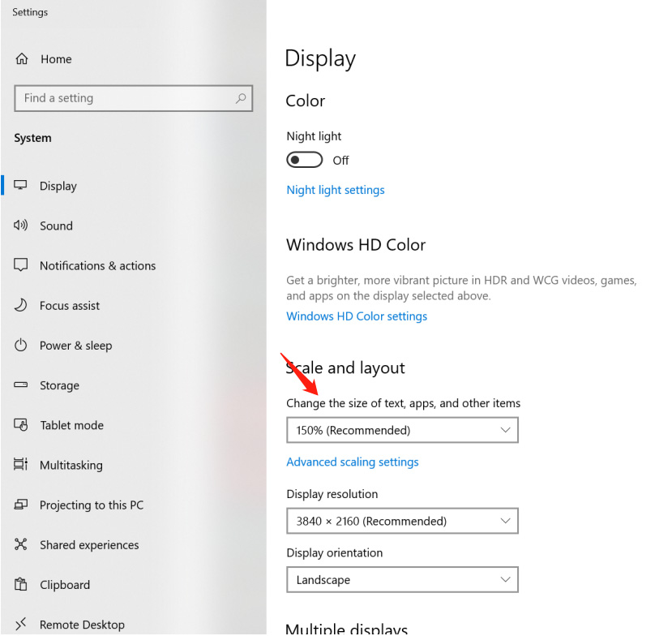The width and height of the screenshot is (672, 636).
Task: Click the 'Display resolution' label
Action: [332, 494]
